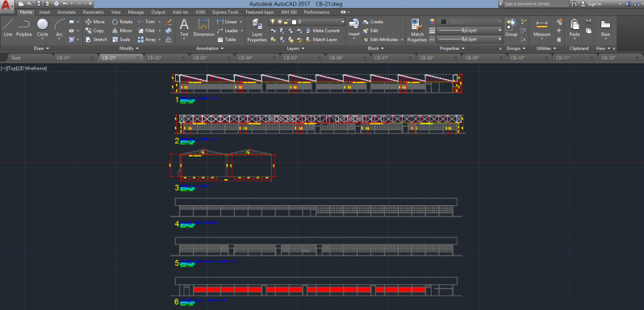644x310 pixels.
Task: Toggle the layer lightbulb on/off icon
Action: click(x=272, y=21)
